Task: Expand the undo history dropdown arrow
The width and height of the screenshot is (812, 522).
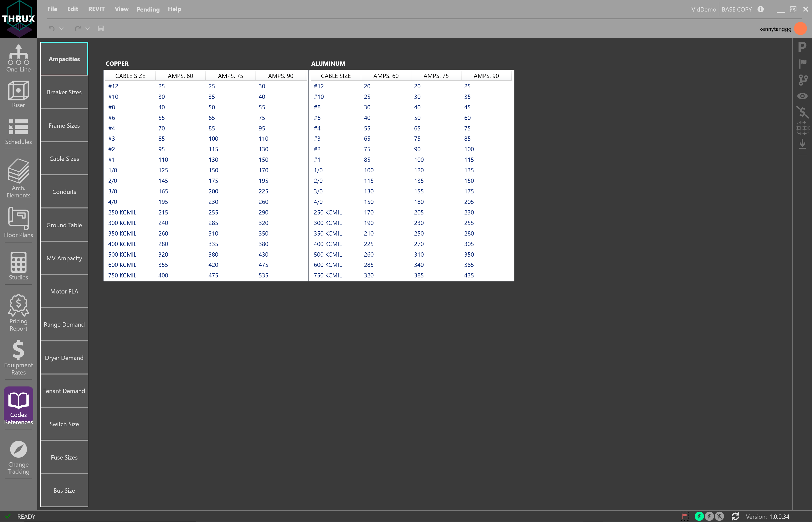Action: (61, 29)
